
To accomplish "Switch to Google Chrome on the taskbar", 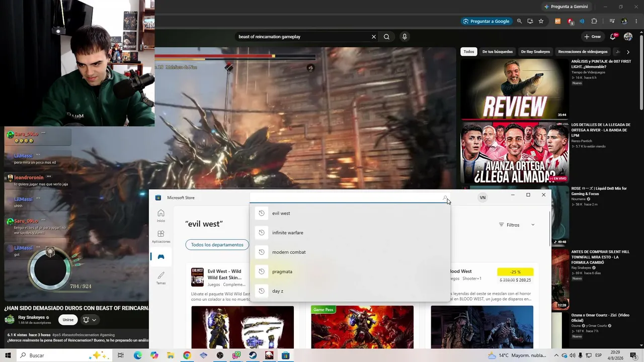I will coord(187,355).
